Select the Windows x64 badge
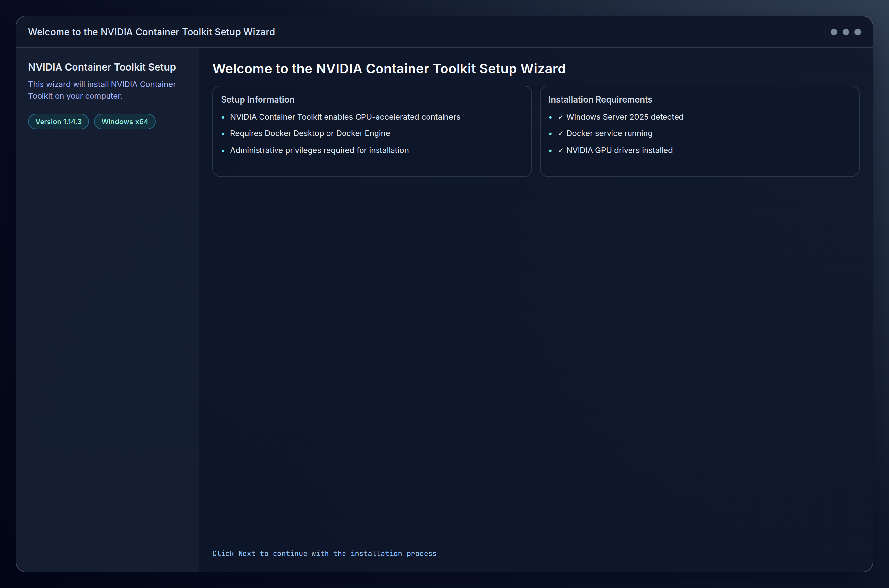The image size is (889, 588). click(x=125, y=122)
